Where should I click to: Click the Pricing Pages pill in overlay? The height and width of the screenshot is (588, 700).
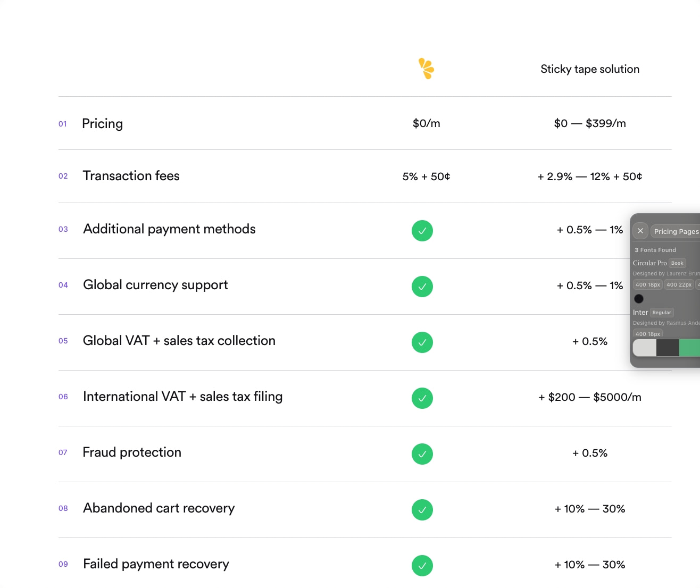point(676,231)
